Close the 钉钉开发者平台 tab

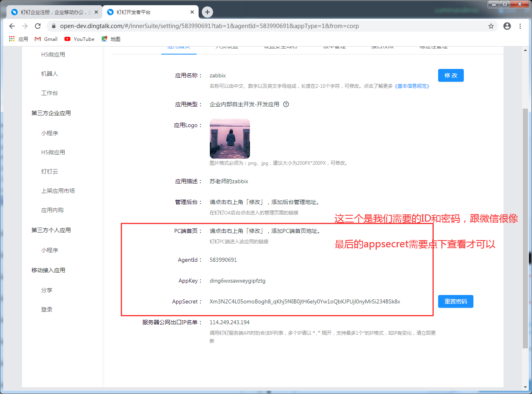[x=192, y=12]
